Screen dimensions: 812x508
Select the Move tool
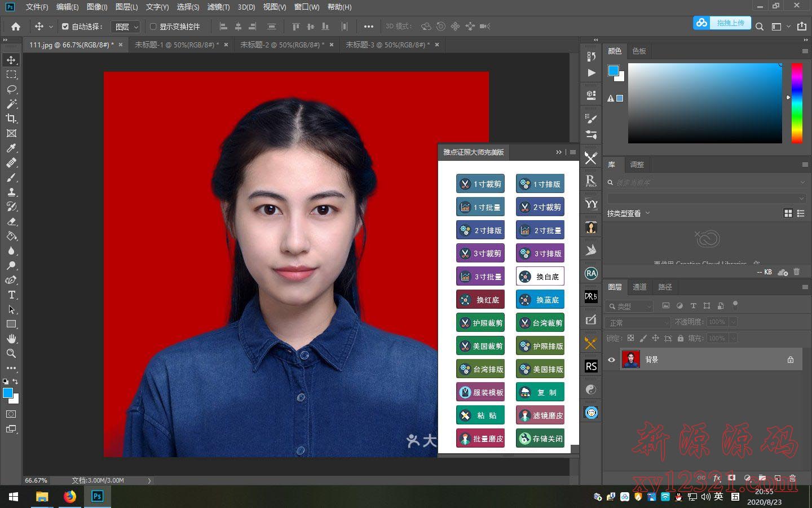point(11,60)
